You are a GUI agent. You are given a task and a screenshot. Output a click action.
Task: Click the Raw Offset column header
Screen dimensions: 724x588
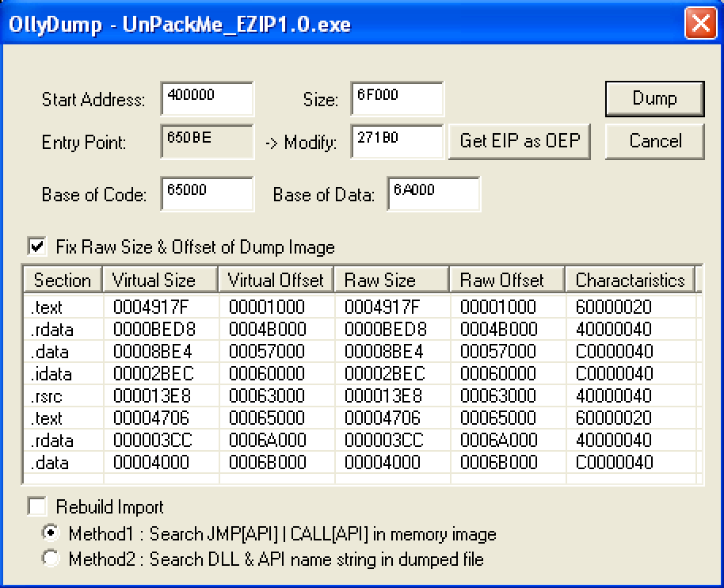(508, 280)
